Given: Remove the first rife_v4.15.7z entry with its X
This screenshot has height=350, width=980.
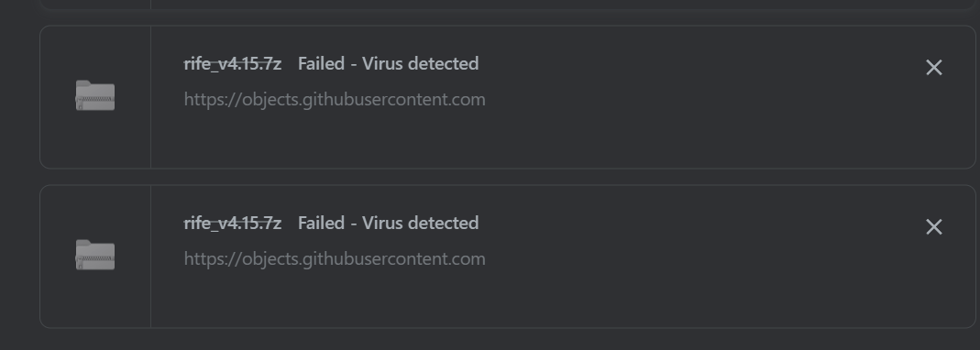Looking at the screenshot, I should pos(934,68).
